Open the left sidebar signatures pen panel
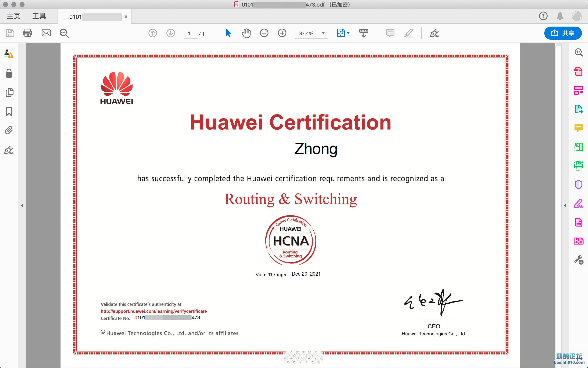588x368 pixels. (x=9, y=150)
